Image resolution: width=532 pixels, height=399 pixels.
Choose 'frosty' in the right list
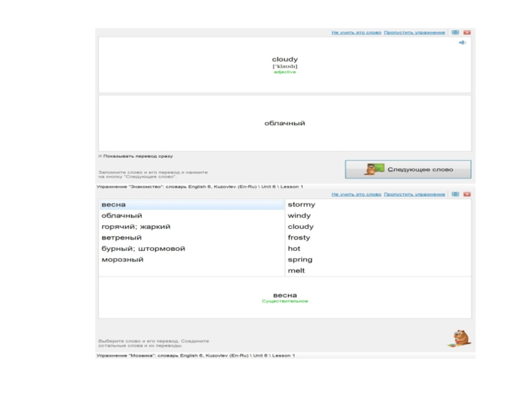point(378,237)
